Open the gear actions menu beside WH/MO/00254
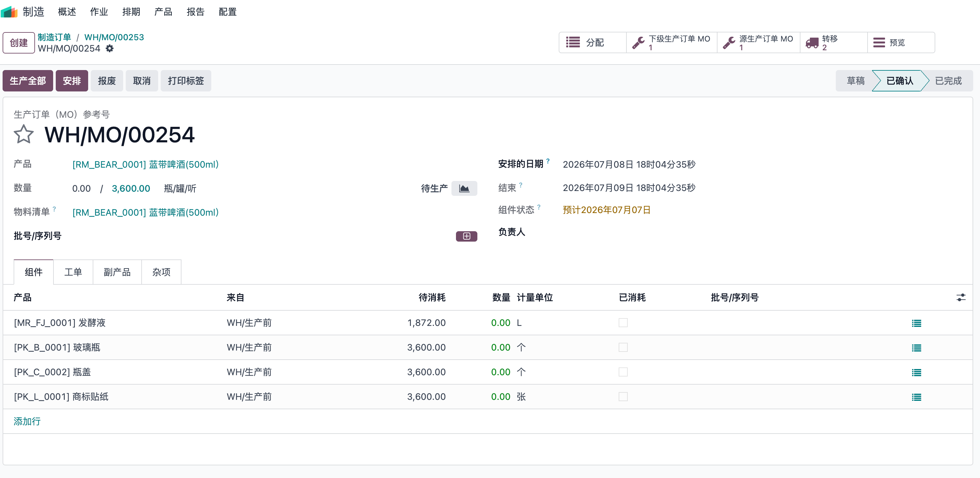Image resolution: width=980 pixels, height=478 pixels. (x=110, y=48)
